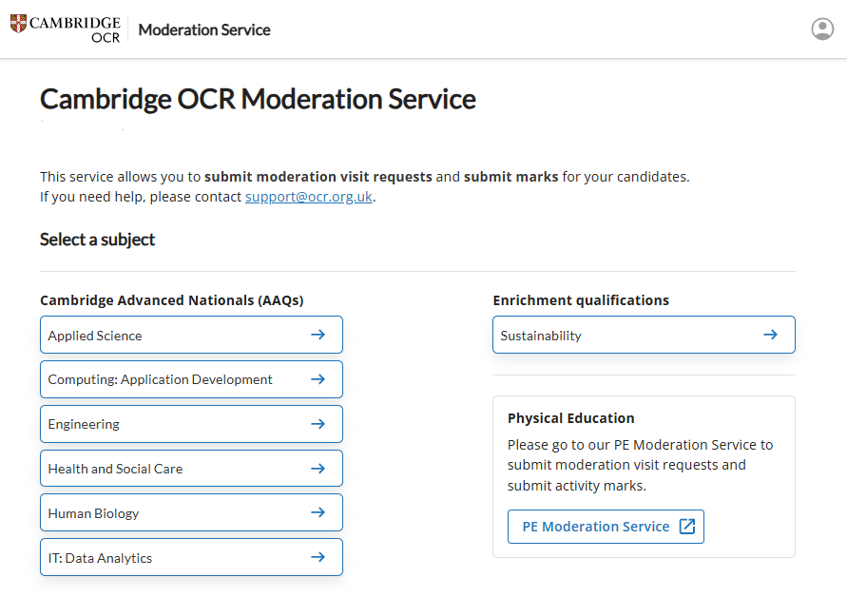Click arrow icon next to Computing: Application Development

[x=318, y=379]
